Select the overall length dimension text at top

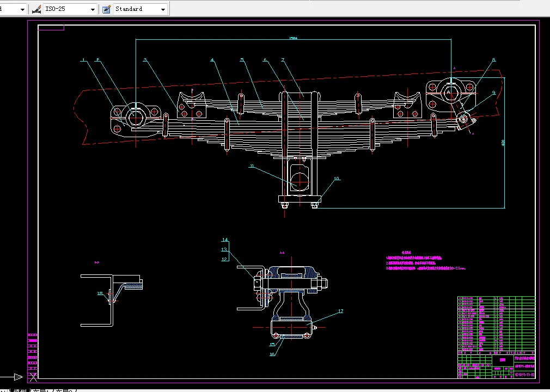pos(293,38)
